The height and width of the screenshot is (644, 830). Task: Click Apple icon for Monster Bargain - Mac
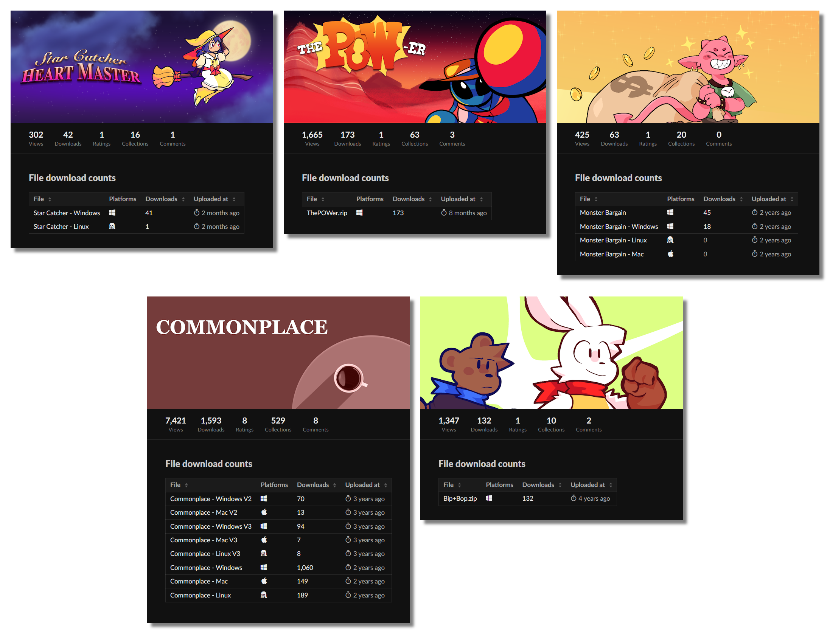coord(670,254)
